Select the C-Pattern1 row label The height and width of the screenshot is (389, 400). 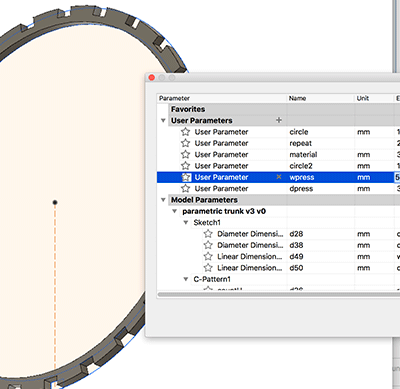pos(212,279)
